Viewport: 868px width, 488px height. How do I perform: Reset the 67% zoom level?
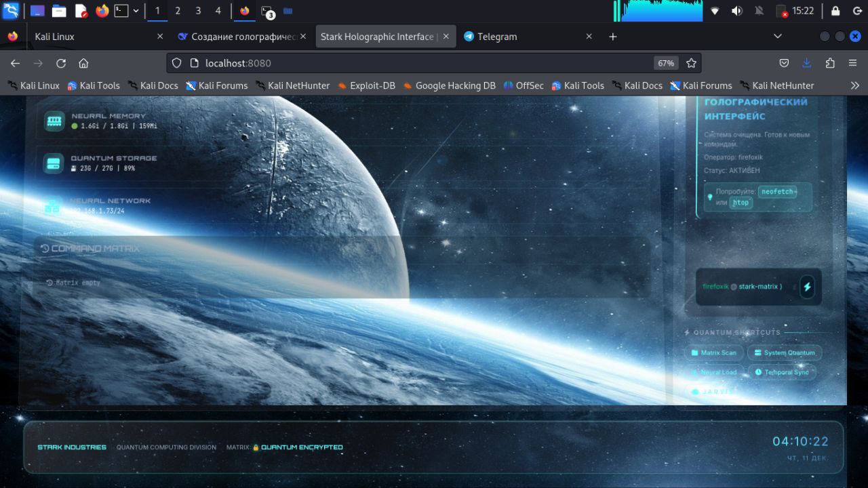point(666,63)
